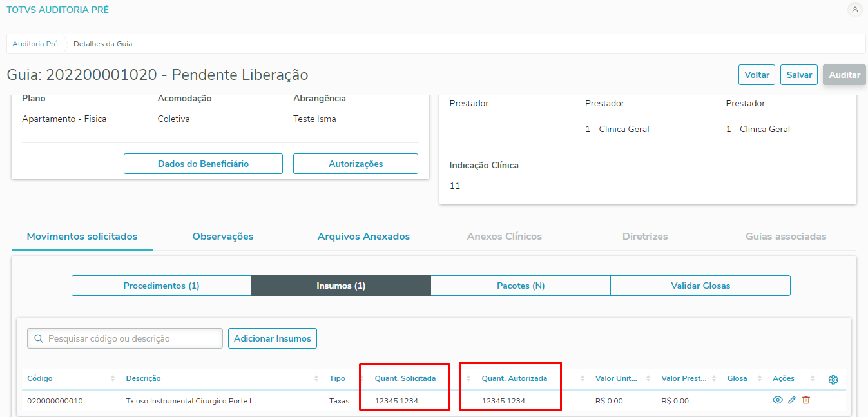The width and height of the screenshot is (868, 417).
Task: Open table column settings gear
Action: coord(833,380)
